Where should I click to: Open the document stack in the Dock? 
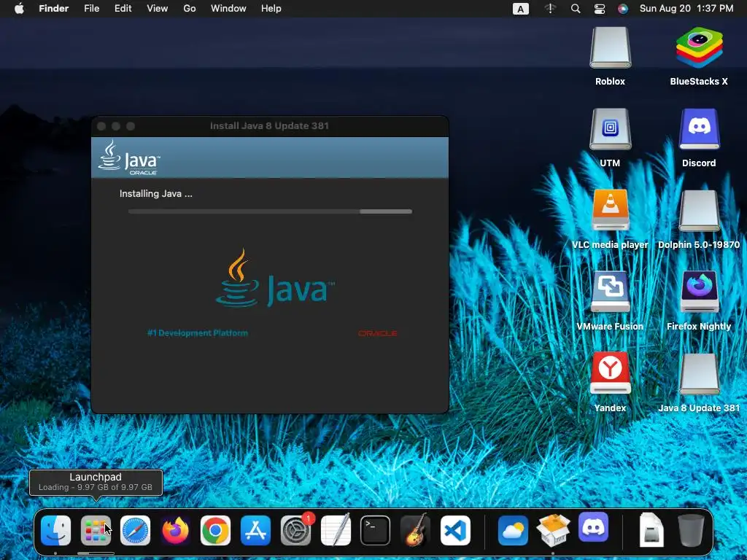coord(651,529)
